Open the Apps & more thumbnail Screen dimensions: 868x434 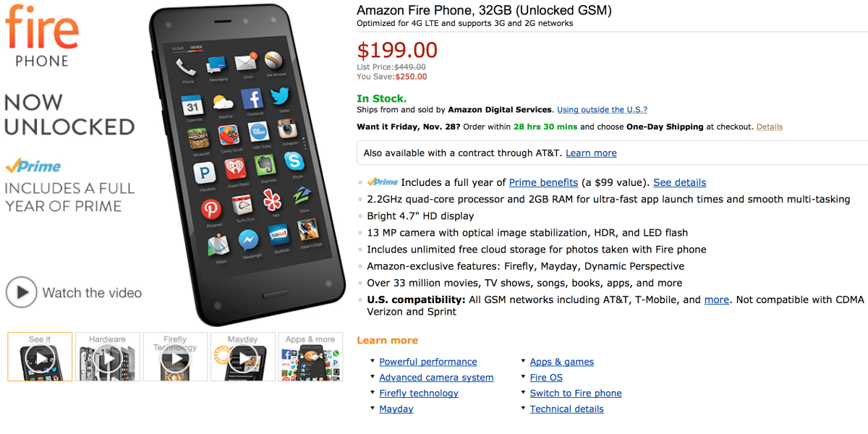pos(310,357)
